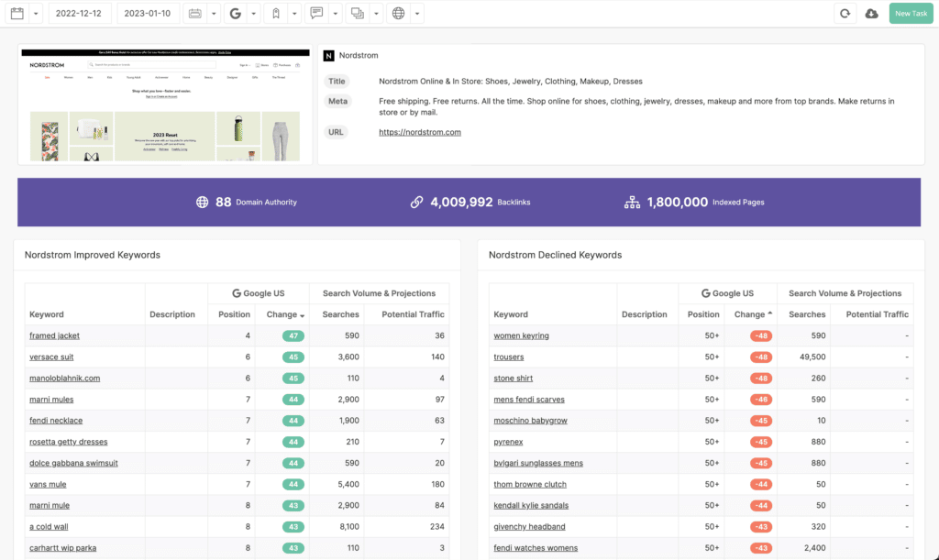Open the 'vans mule' keyword link

[x=48, y=485]
